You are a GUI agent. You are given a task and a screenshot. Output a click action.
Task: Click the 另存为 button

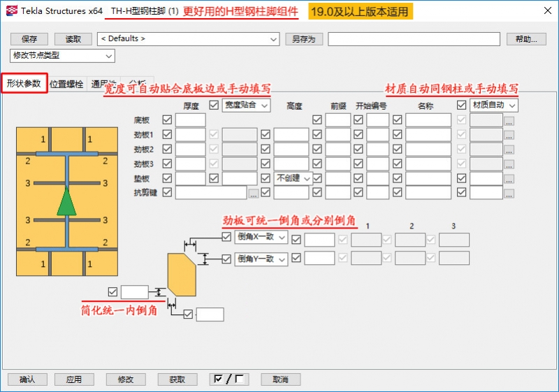tap(304, 39)
